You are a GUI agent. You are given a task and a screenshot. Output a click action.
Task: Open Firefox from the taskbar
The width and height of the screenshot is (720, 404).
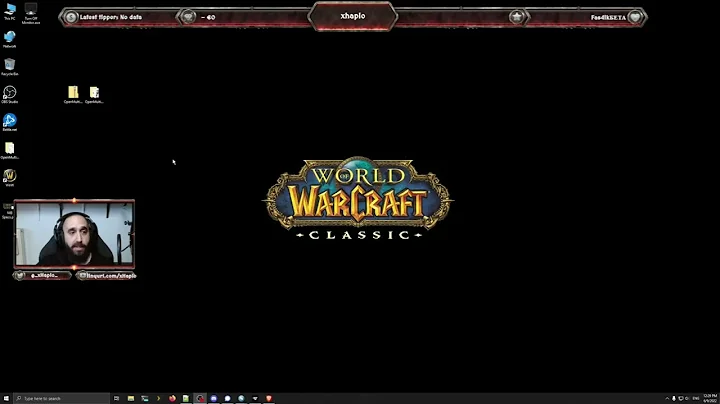point(172,398)
